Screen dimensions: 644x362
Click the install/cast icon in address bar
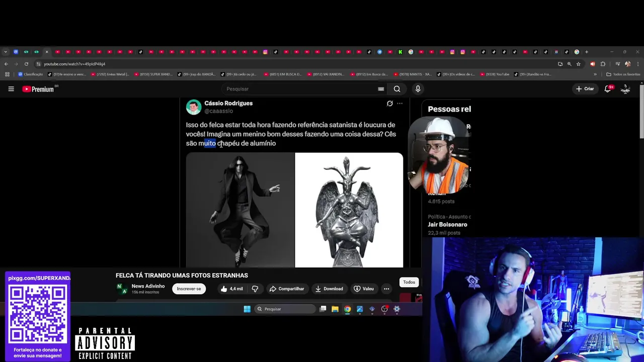pos(560,64)
